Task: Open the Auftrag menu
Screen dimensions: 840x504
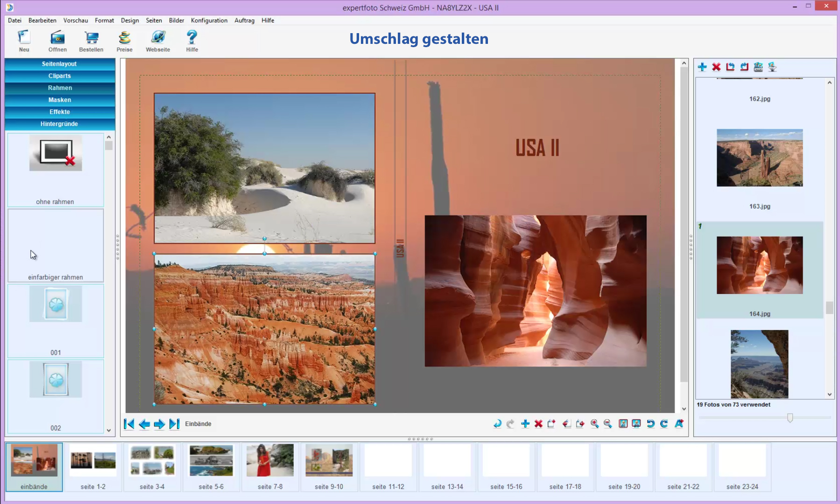Action: [244, 20]
